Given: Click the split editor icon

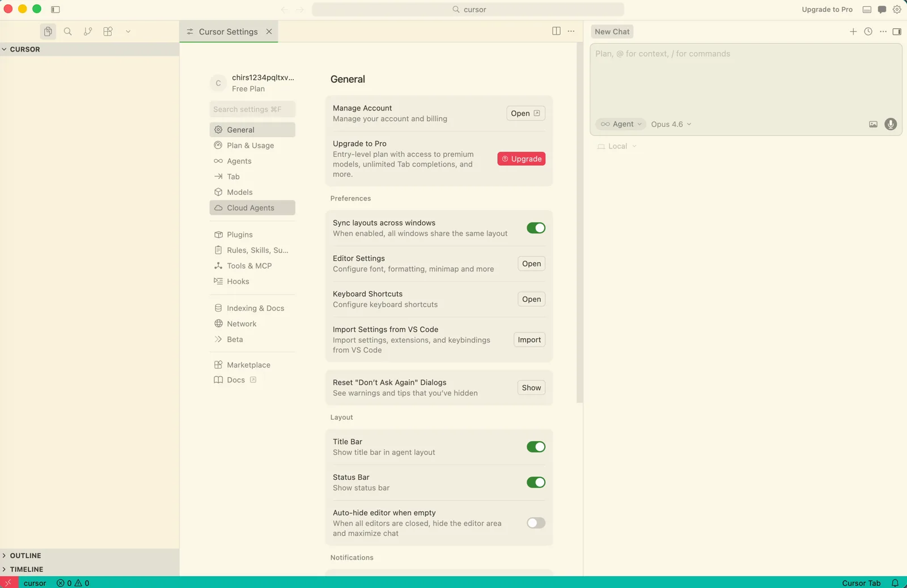Looking at the screenshot, I should [556, 31].
